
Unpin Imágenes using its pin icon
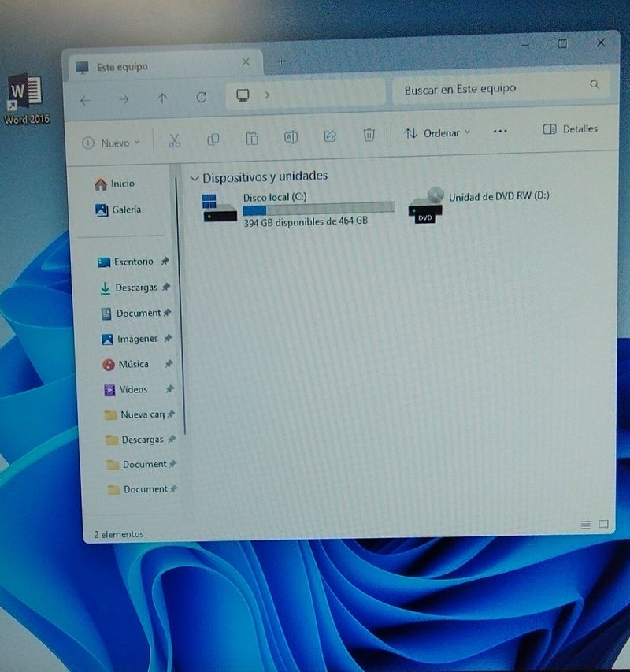coord(168,339)
